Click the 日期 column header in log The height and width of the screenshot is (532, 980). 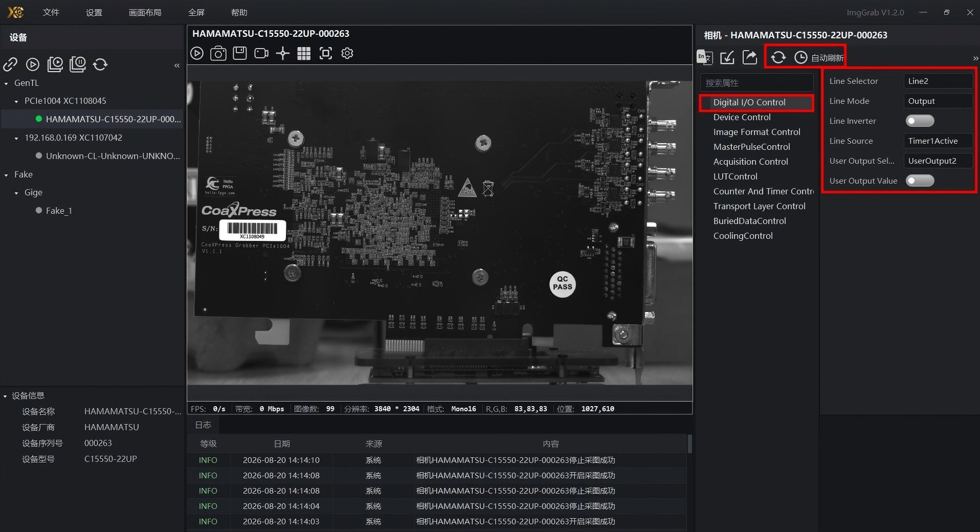point(282,444)
